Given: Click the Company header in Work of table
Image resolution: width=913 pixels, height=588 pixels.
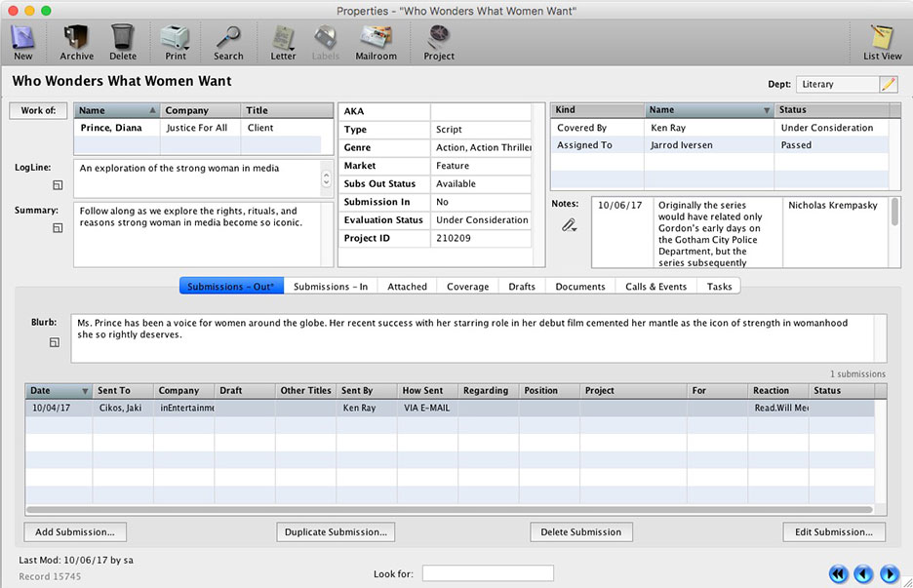Looking at the screenshot, I should pos(201,110).
